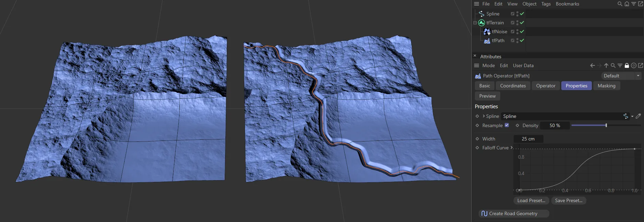The image size is (644, 222).
Task: Uncheck the Resample checkbox
Action: point(507,125)
